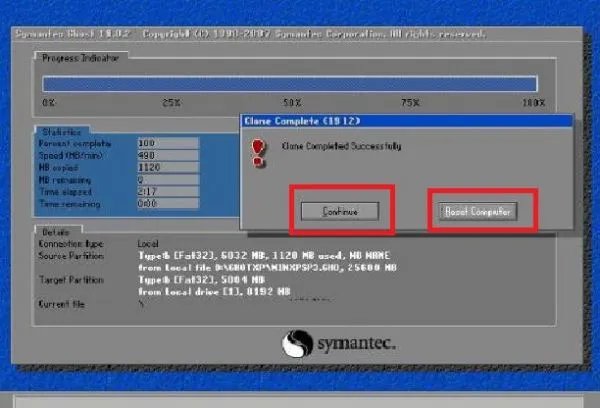Click the blue progress indicator bar

click(290, 84)
